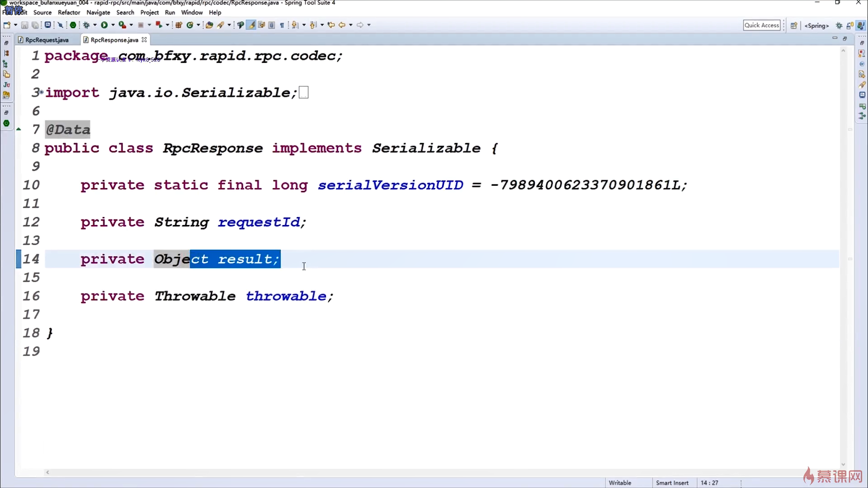Open the Spring perspective button
The width and height of the screenshot is (868, 488).
(x=816, y=26)
